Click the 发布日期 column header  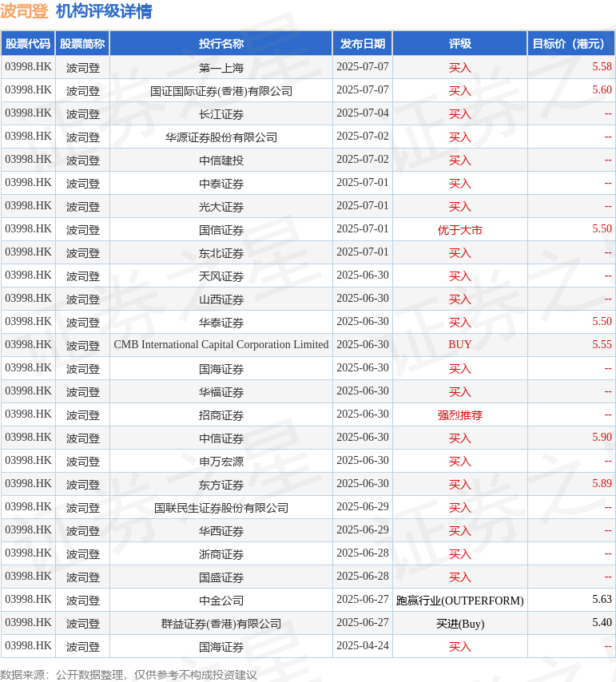(x=363, y=43)
